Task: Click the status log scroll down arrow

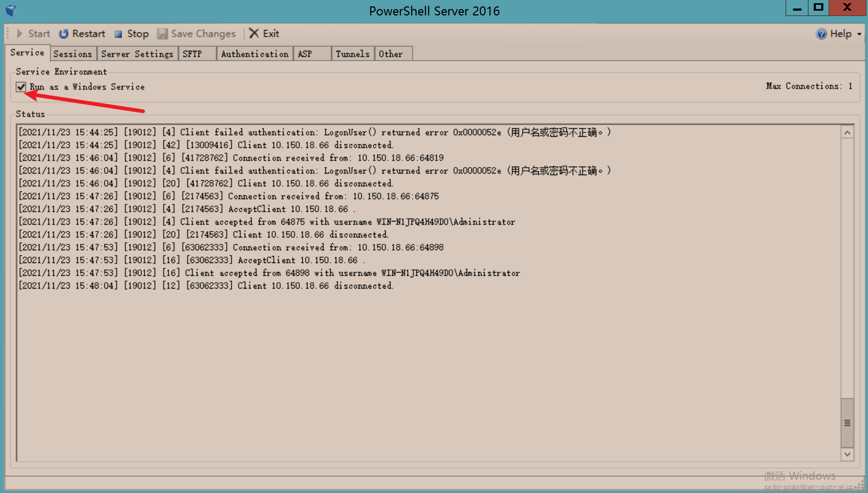Action: click(x=847, y=454)
